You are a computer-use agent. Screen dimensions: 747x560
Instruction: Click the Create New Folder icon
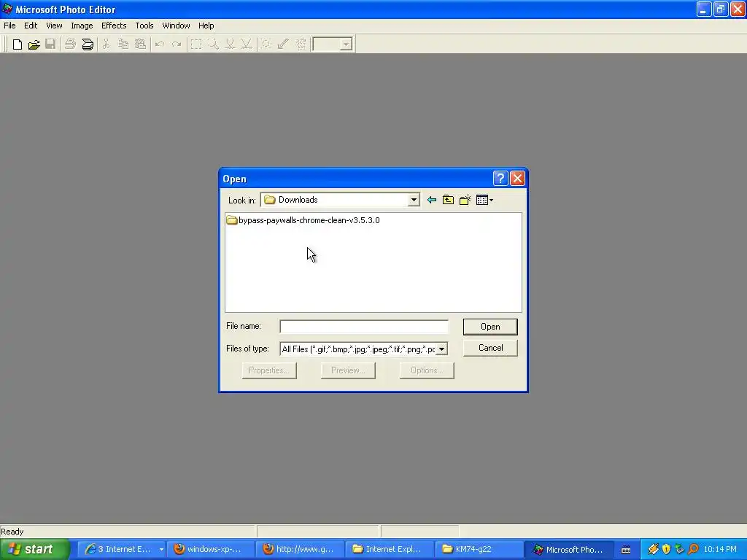coord(465,200)
